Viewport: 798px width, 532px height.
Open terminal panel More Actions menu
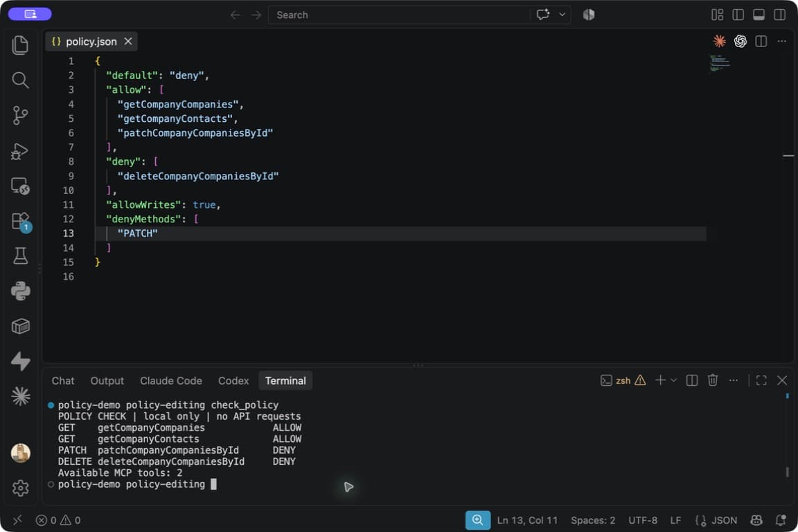coord(734,380)
